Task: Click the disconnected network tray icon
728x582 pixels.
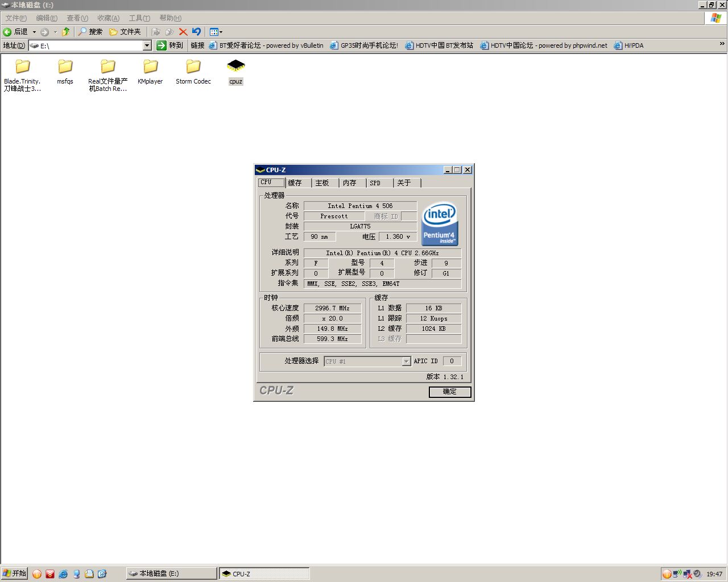Action: [x=687, y=574]
